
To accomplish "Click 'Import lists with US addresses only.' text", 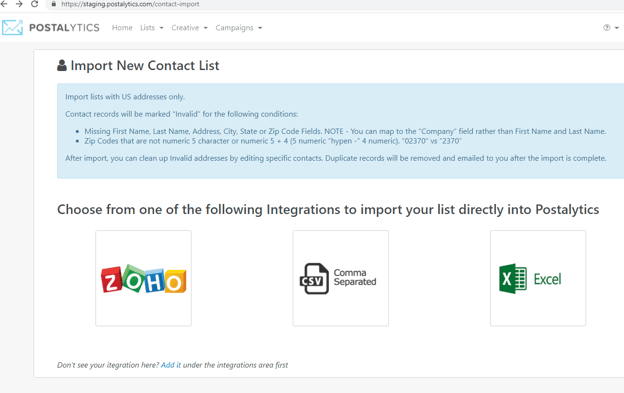I will [125, 97].
